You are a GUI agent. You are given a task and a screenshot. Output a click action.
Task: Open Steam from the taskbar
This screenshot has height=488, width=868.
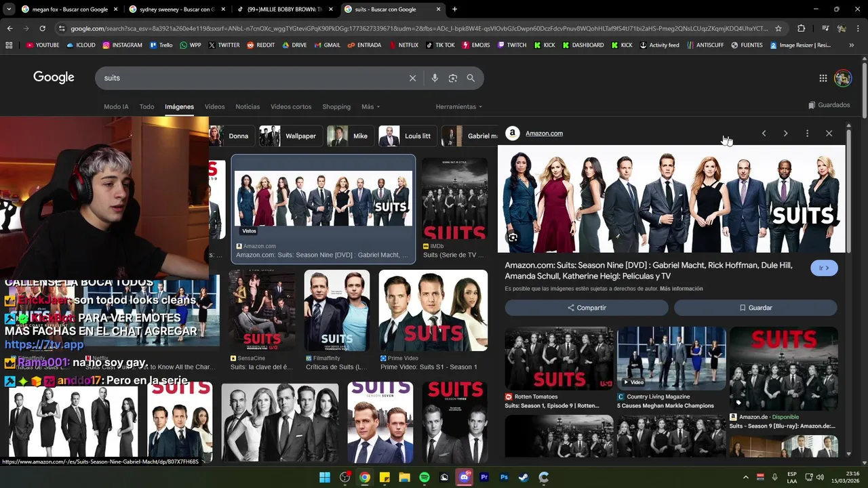[x=524, y=477]
